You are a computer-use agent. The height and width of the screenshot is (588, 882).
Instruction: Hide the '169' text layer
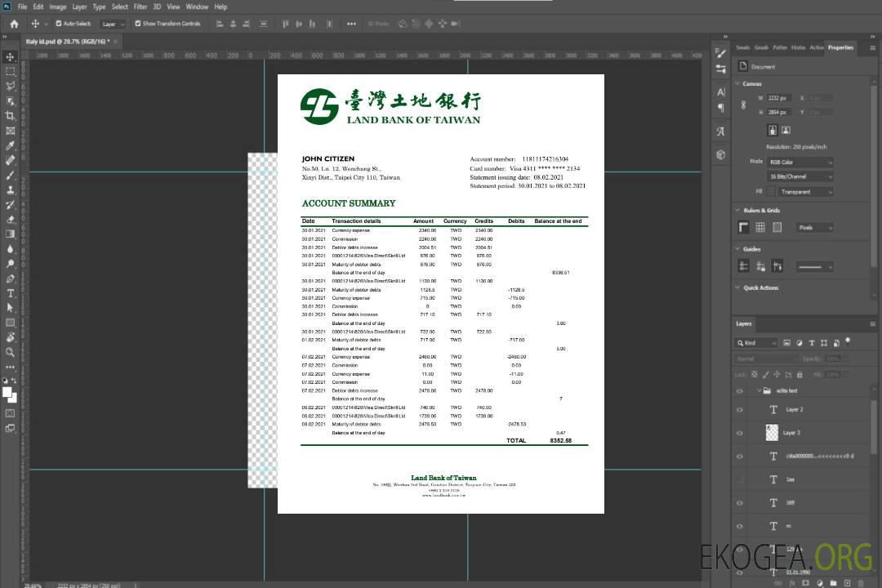[x=740, y=503]
